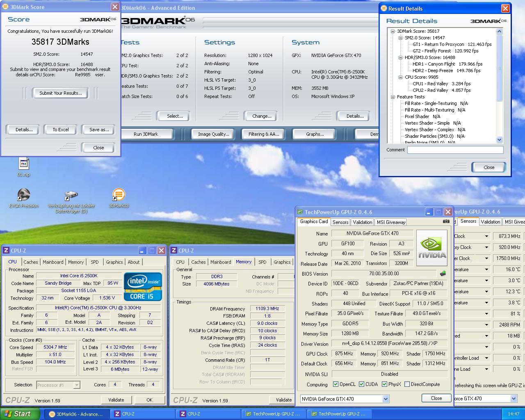Screen dimensions: 525x420
Task: Open the MSI Giveaway tab in front GPU-Z
Action: pyautogui.click(x=391, y=222)
